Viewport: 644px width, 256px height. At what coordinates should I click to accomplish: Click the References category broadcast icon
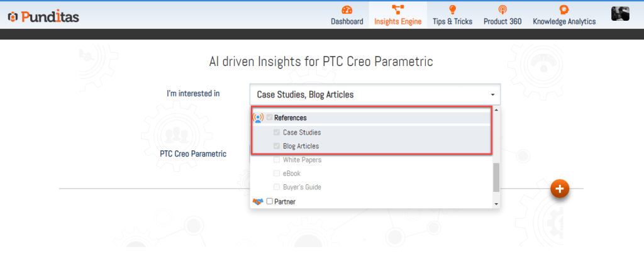[x=258, y=118]
